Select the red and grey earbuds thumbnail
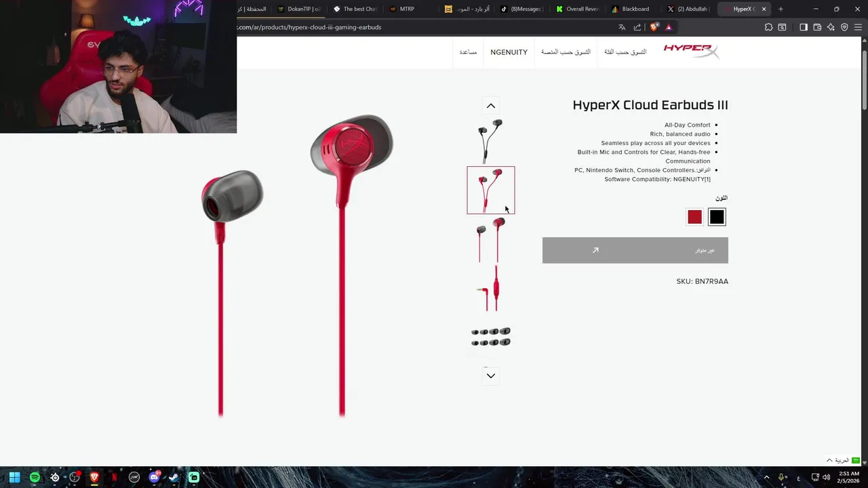Viewport: 868px width, 488px height. 491,239
